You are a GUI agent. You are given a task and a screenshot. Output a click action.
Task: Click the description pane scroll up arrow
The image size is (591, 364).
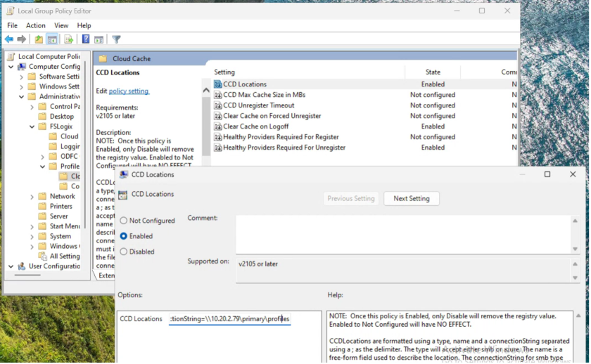pyautogui.click(x=206, y=90)
